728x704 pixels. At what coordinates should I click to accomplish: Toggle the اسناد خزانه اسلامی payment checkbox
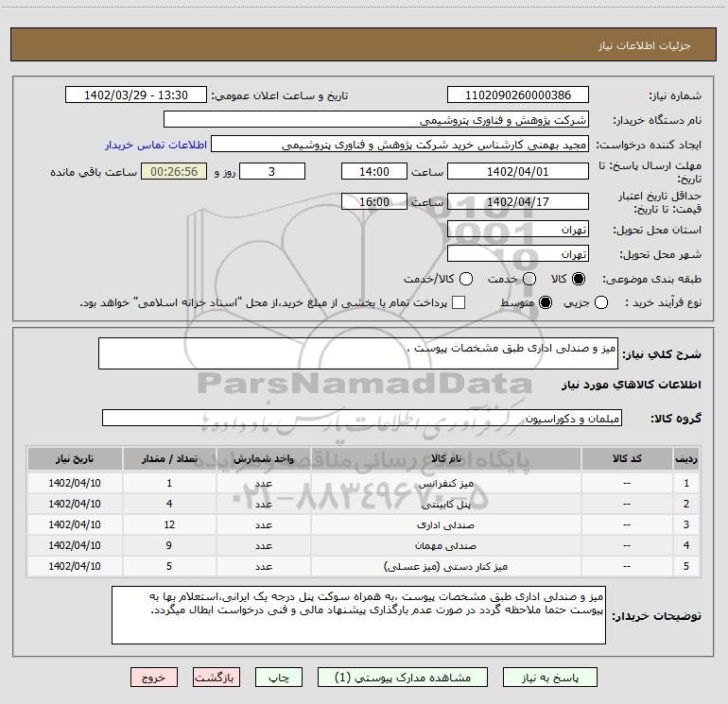(x=459, y=302)
